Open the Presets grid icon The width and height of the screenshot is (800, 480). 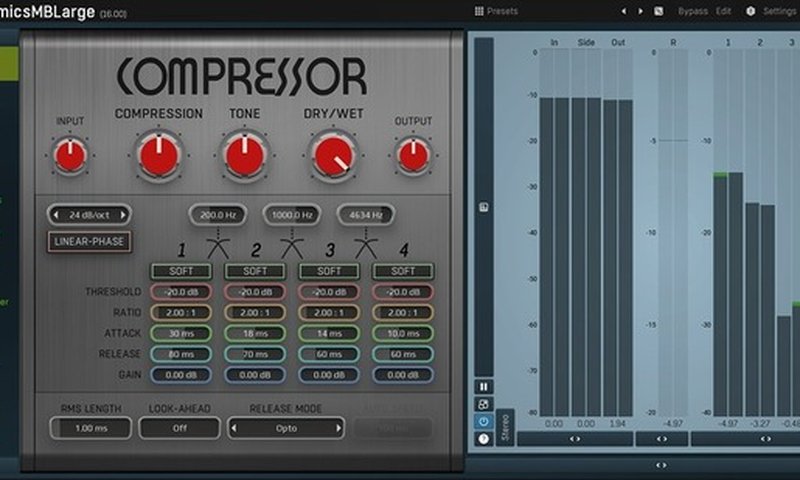[479, 11]
